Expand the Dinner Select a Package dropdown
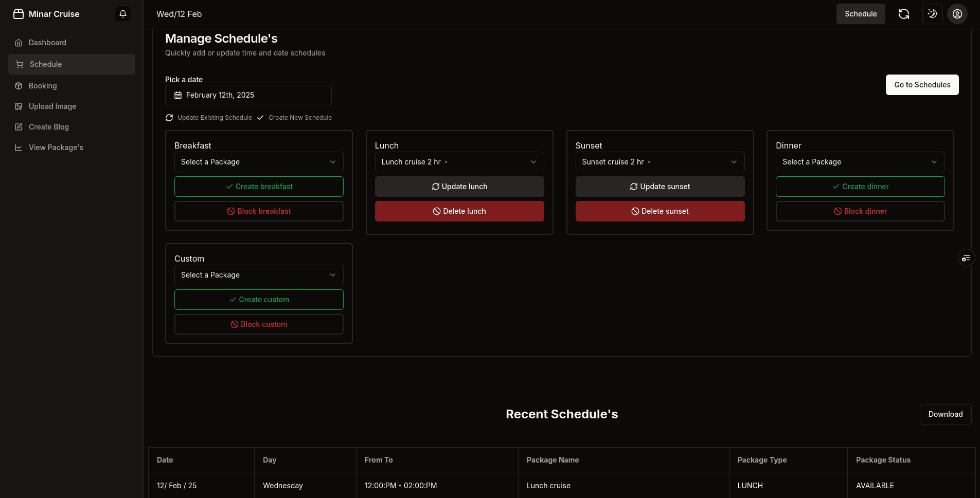Viewport: 980px width, 498px height. coord(860,162)
